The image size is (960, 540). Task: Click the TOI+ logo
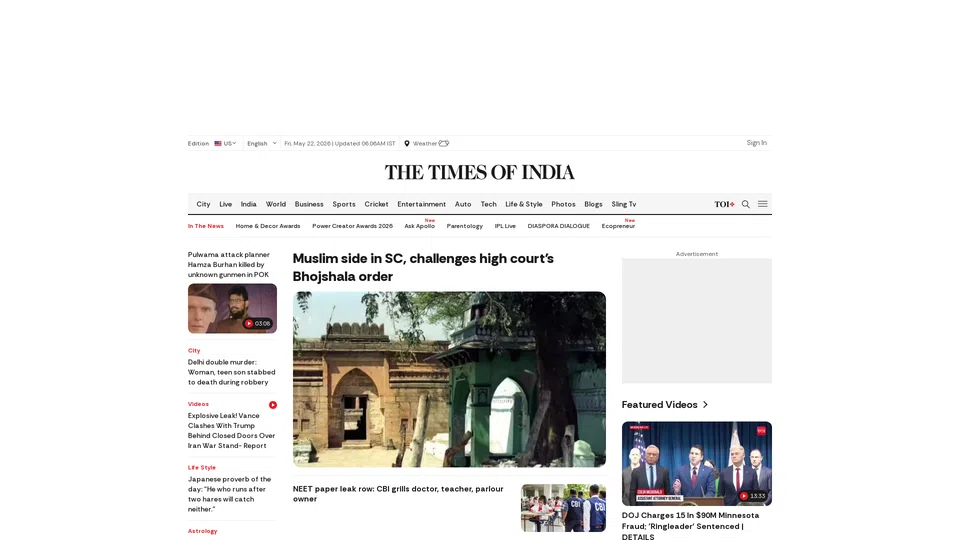724,204
